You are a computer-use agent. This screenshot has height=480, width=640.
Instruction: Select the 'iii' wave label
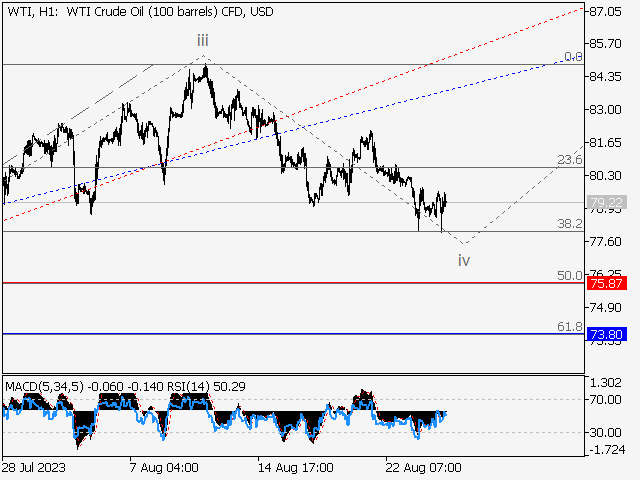pyautogui.click(x=202, y=41)
